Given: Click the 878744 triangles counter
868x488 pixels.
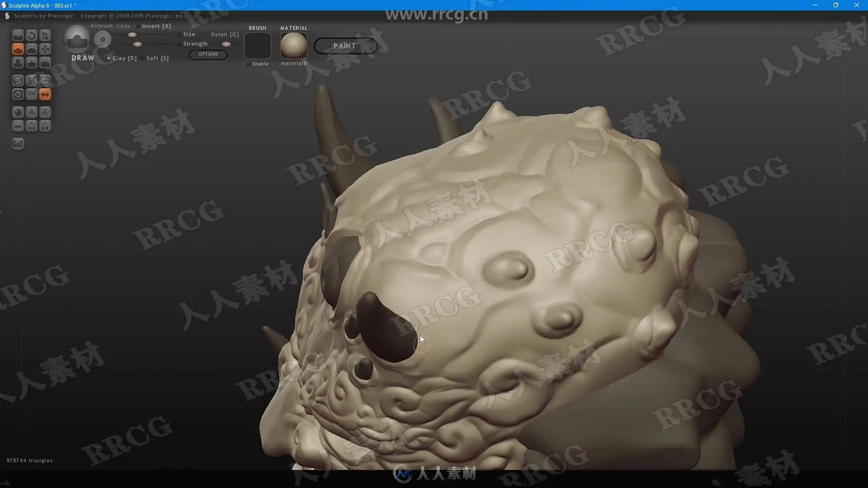Looking at the screenshot, I should (30, 460).
